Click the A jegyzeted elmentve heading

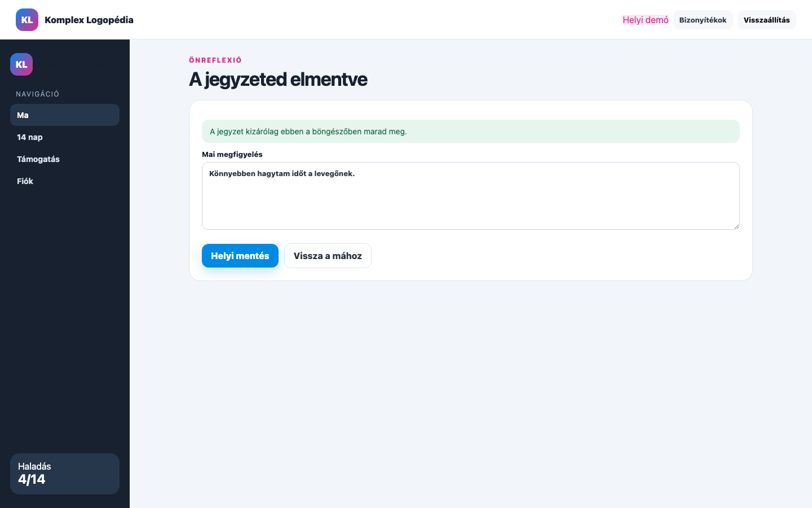pyautogui.click(x=278, y=80)
